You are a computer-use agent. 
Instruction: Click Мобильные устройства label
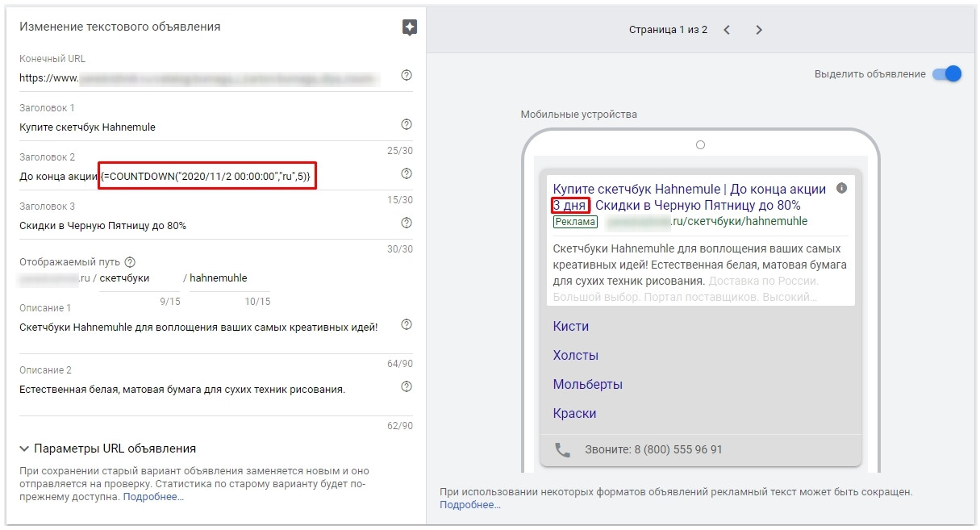click(x=578, y=115)
